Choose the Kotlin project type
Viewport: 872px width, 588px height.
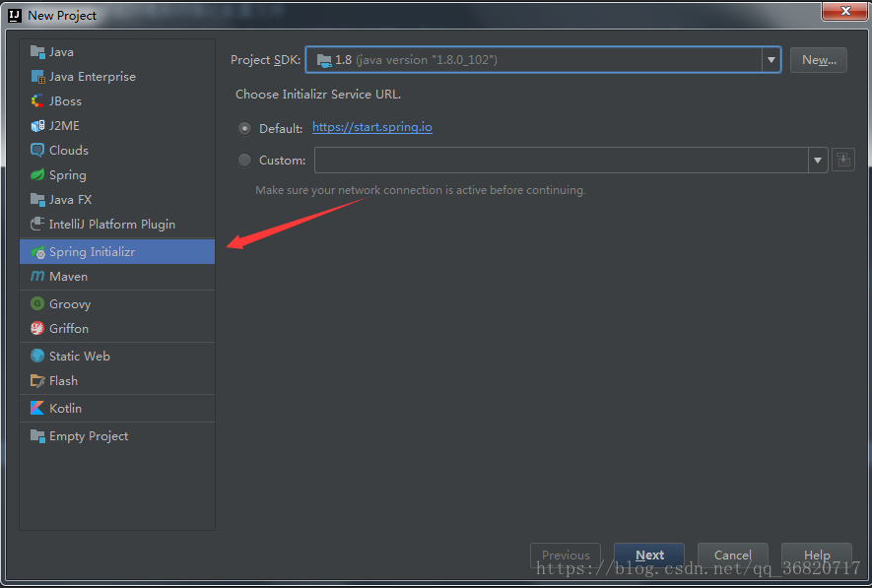pos(117,408)
